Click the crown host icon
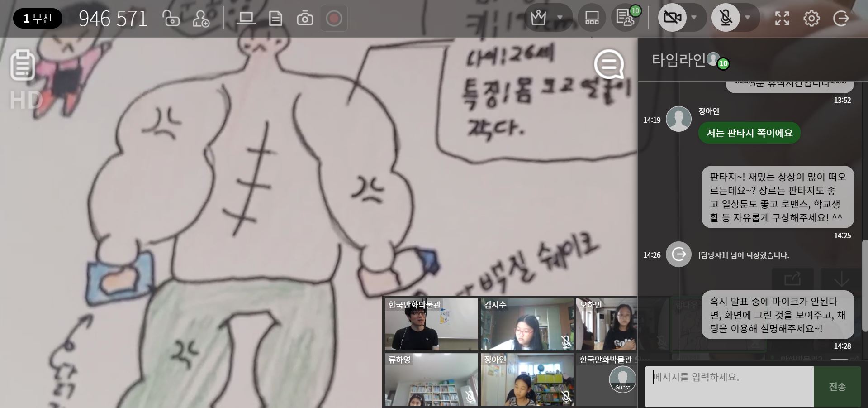868x408 pixels. [x=538, y=18]
